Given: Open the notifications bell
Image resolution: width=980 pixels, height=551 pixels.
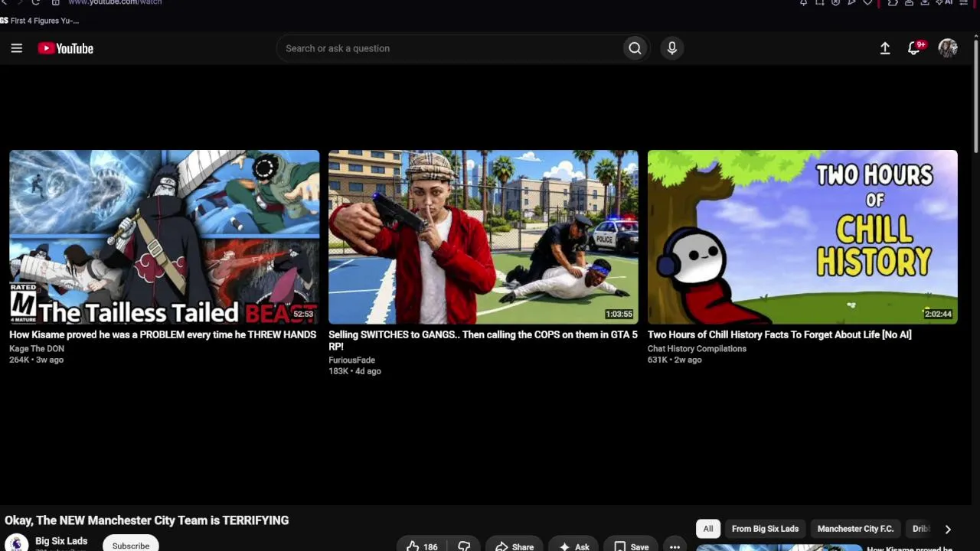Looking at the screenshot, I should [x=914, y=48].
